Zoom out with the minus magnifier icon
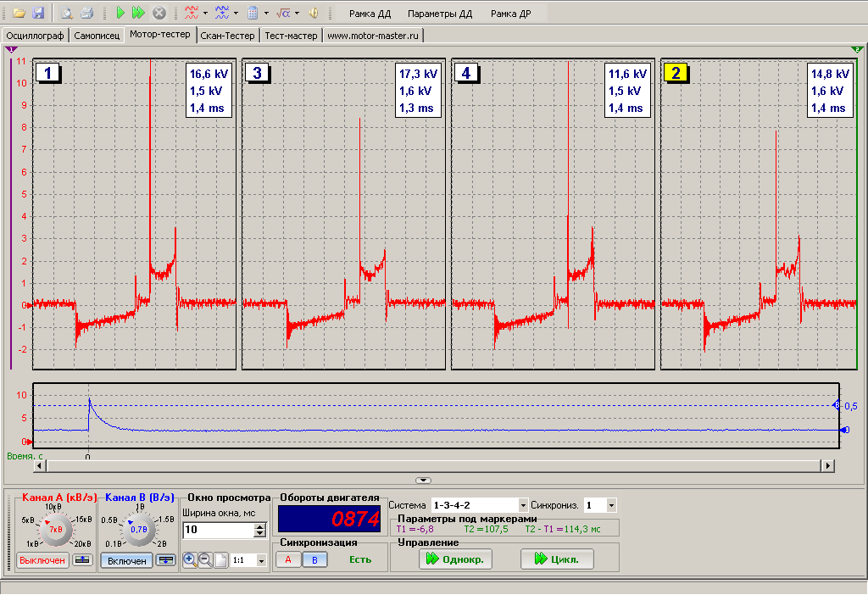Viewport: 868px width, 595px height. point(205,560)
